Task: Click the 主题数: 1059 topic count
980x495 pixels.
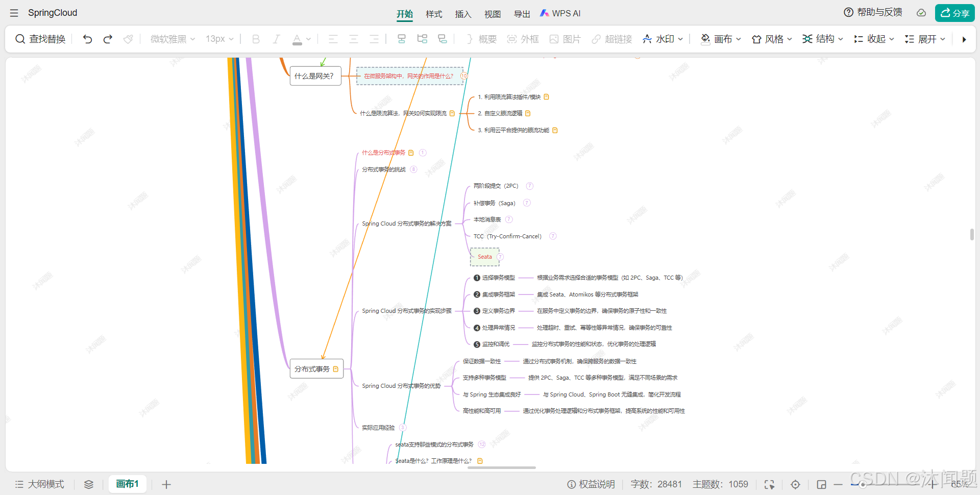Action: (x=720, y=484)
